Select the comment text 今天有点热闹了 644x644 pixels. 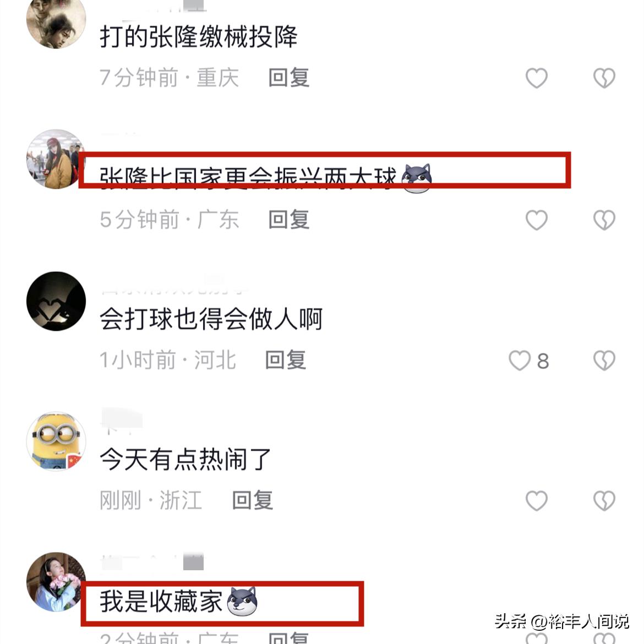(x=185, y=460)
